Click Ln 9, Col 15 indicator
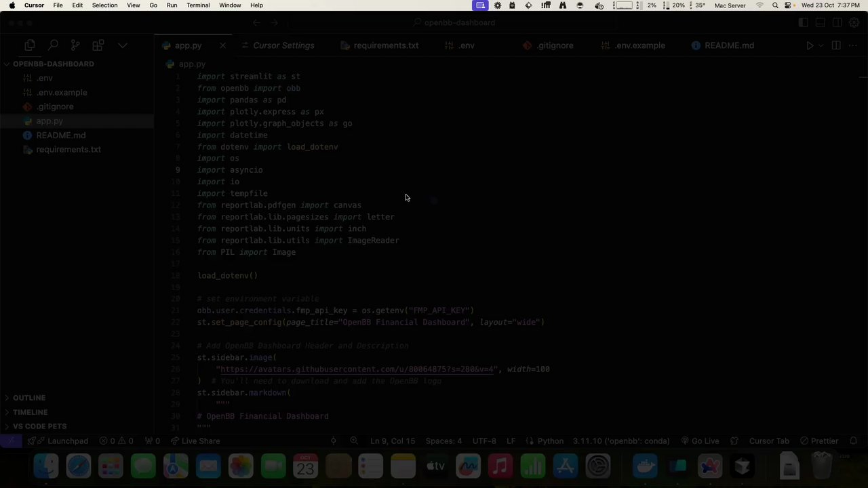868x488 pixels. coord(393,441)
